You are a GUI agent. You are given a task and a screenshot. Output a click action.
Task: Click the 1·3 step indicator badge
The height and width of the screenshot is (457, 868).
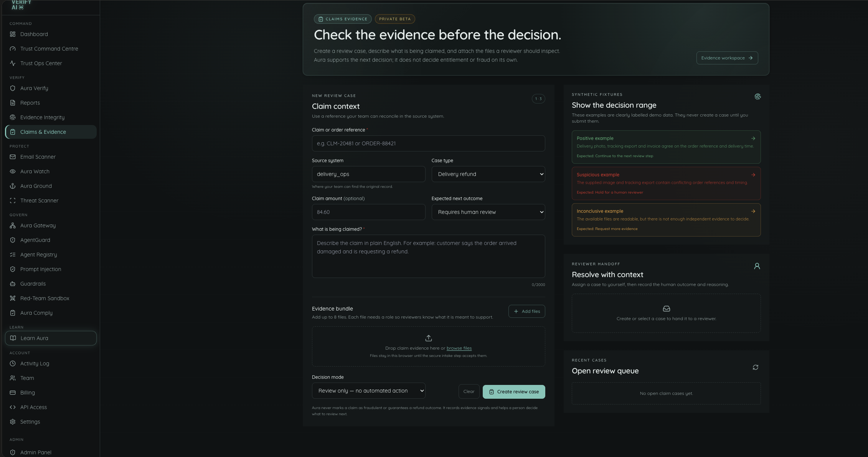coord(538,99)
